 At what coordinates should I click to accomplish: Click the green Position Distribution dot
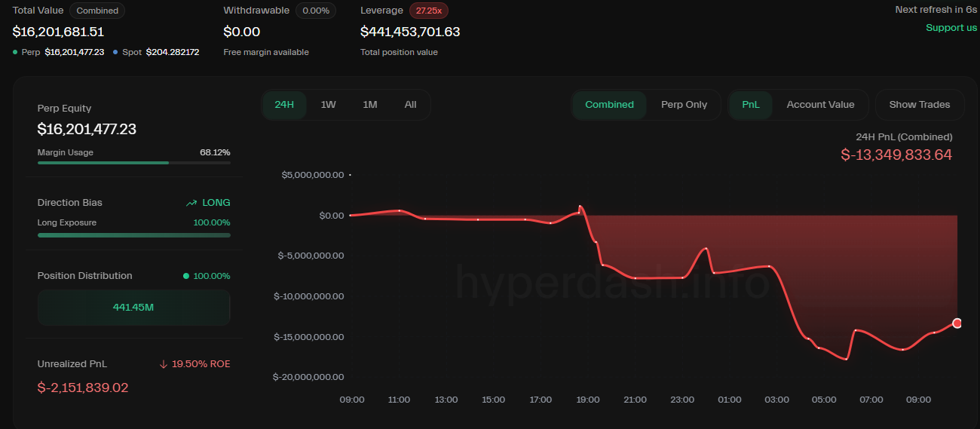click(x=186, y=276)
